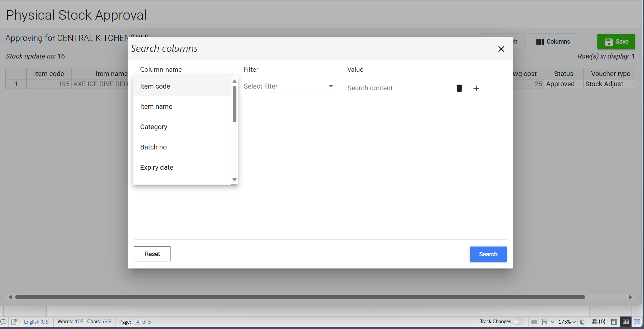
Task: Select Item code in the column list
Action: click(182, 86)
